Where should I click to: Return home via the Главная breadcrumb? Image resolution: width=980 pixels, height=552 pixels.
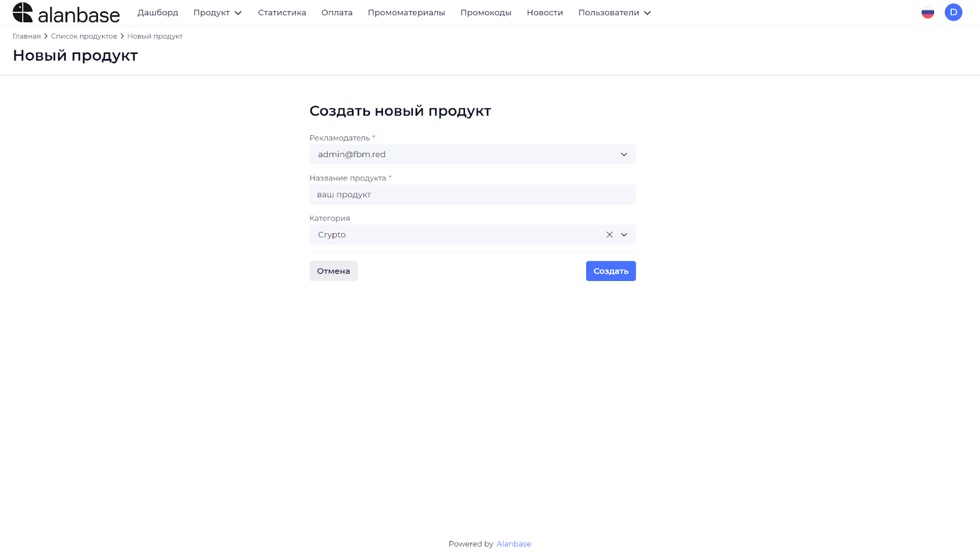coord(26,36)
